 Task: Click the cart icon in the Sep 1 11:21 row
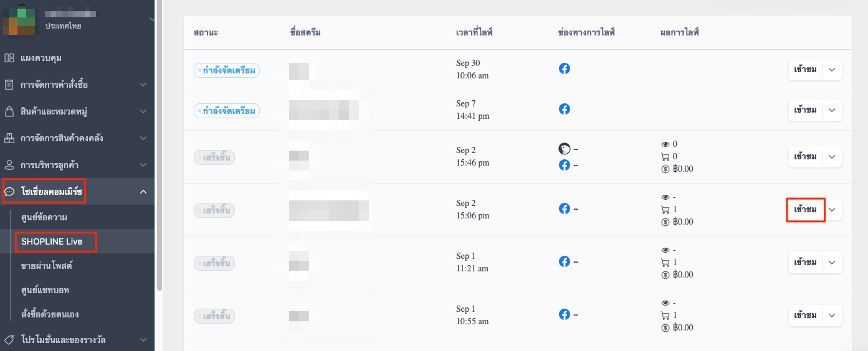pos(665,262)
